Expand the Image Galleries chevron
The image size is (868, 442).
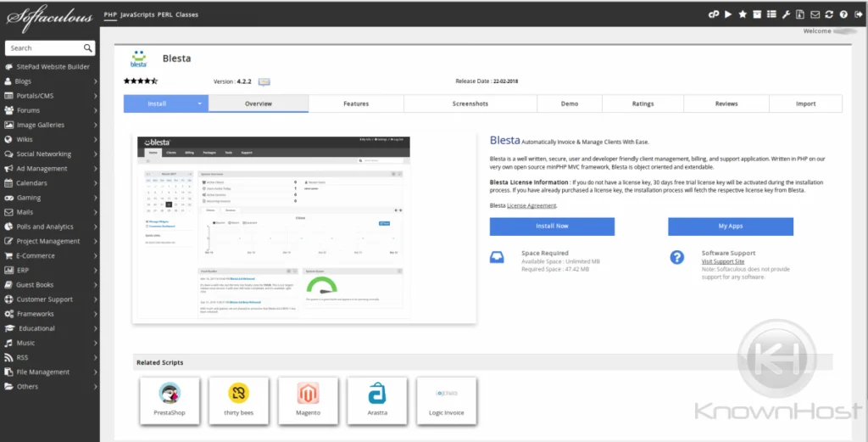95,126
